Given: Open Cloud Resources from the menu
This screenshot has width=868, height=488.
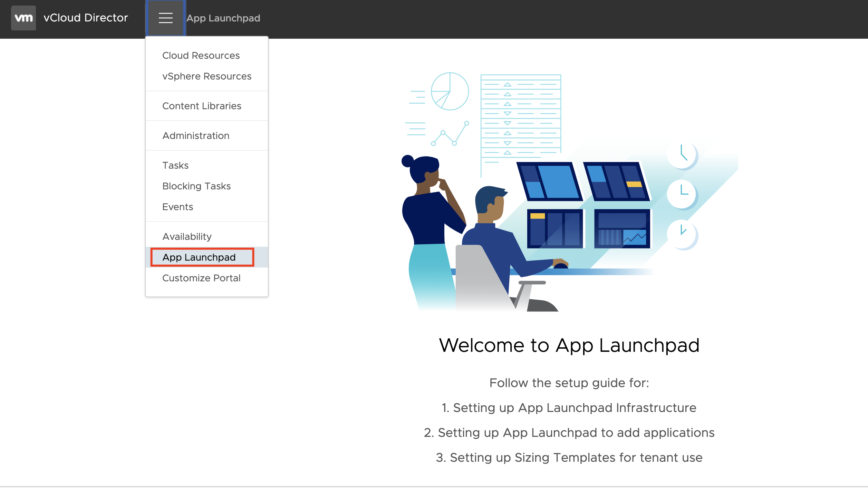Looking at the screenshot, I should coord(201,56).
